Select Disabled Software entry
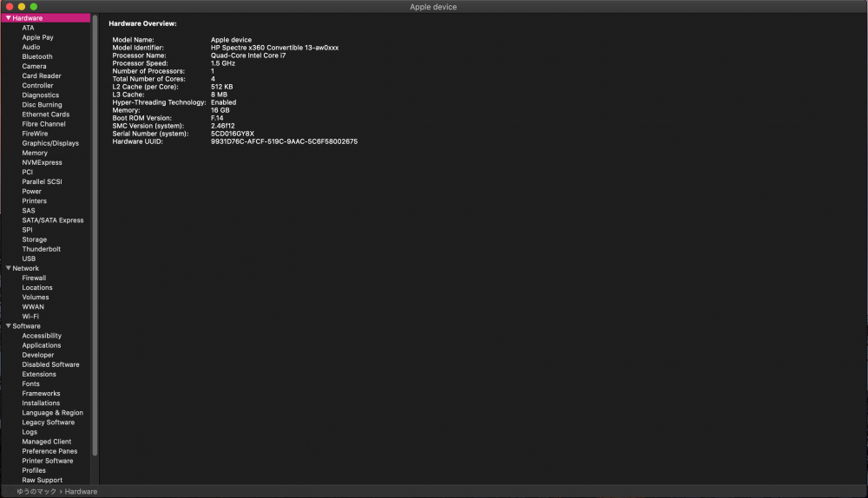This screenshot has width=868, height=498. click(50, 364)
